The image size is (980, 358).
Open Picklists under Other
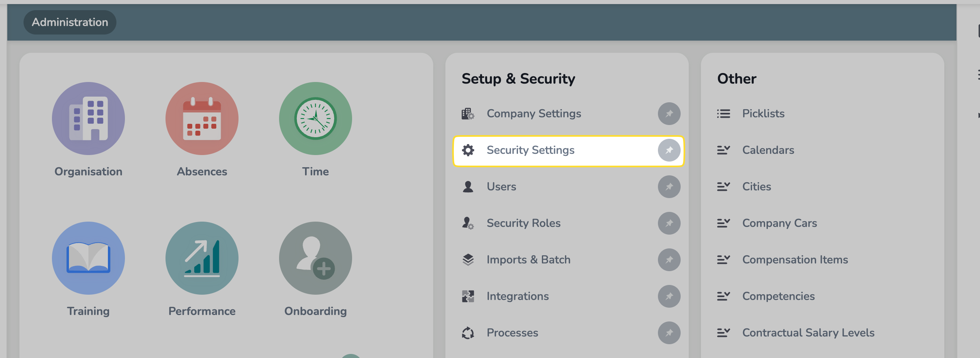(x=763, y=114)
